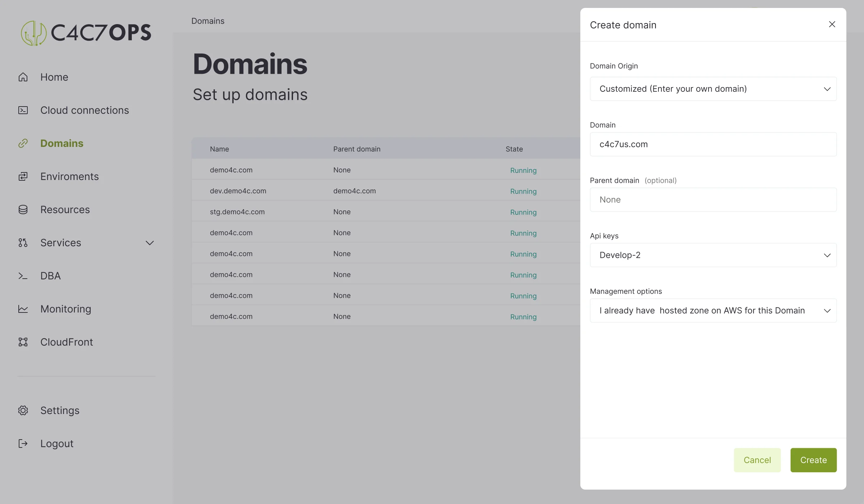Click the Resources database icon
The width and height of the screenshot is (864, 504).
(x=23, y=210)
